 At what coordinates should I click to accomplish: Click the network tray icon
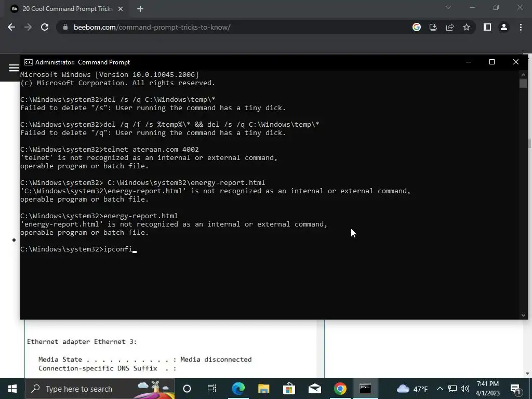(453, 389)
